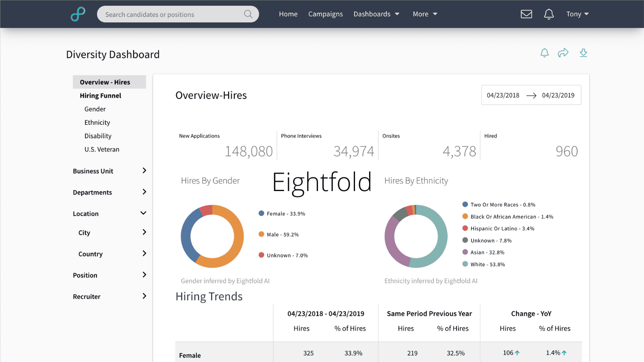Click the Onsites value 4,378
Screen dimensions: 644x362
459,151
